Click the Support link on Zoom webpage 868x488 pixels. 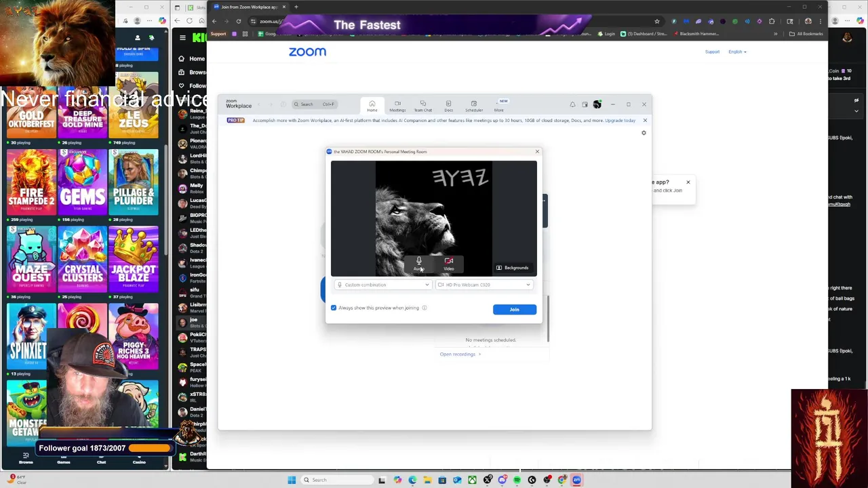click(x=712, y=52)
